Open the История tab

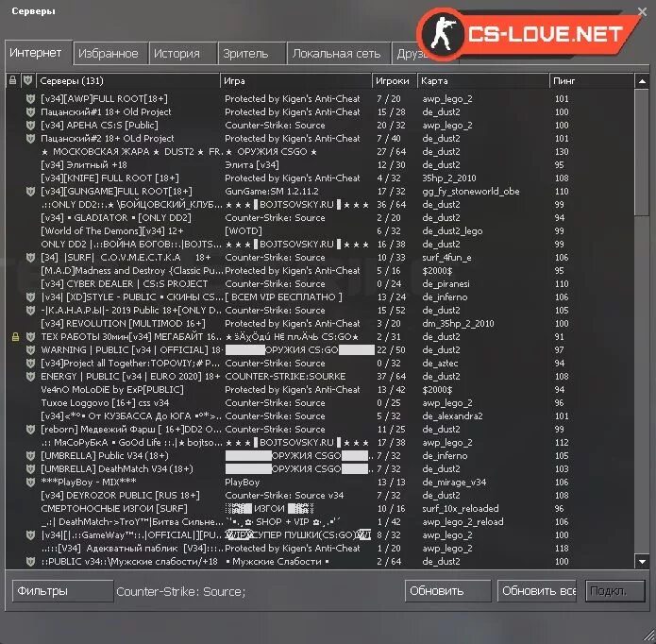(183, 54)
